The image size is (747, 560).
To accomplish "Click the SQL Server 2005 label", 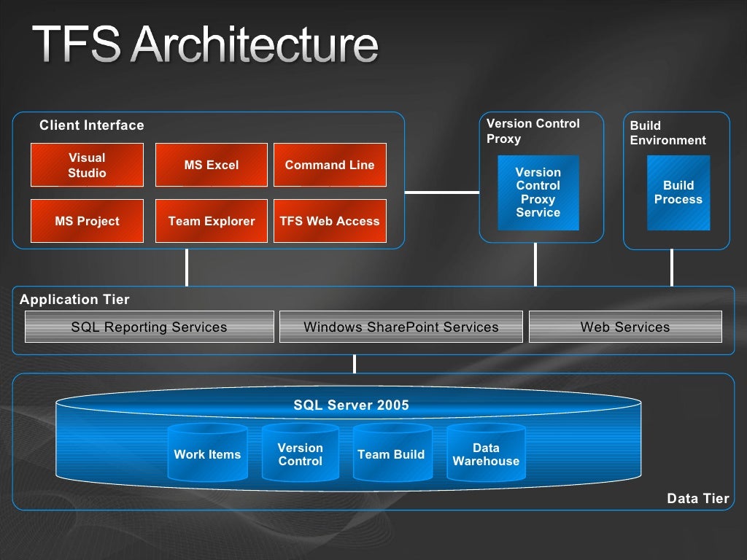I will [351, 405].
